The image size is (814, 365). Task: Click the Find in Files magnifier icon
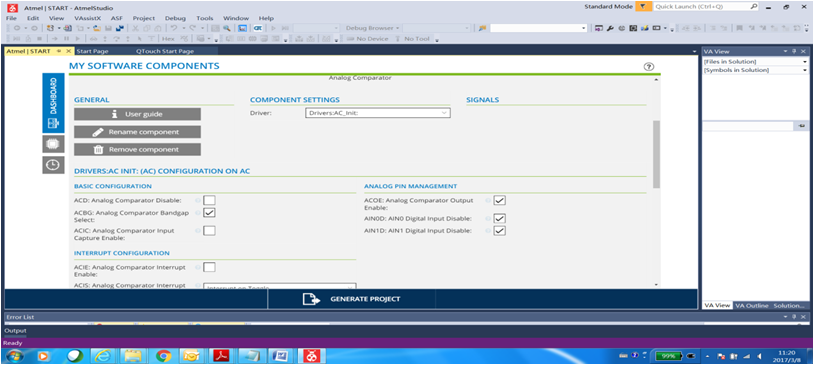[227, 28]
